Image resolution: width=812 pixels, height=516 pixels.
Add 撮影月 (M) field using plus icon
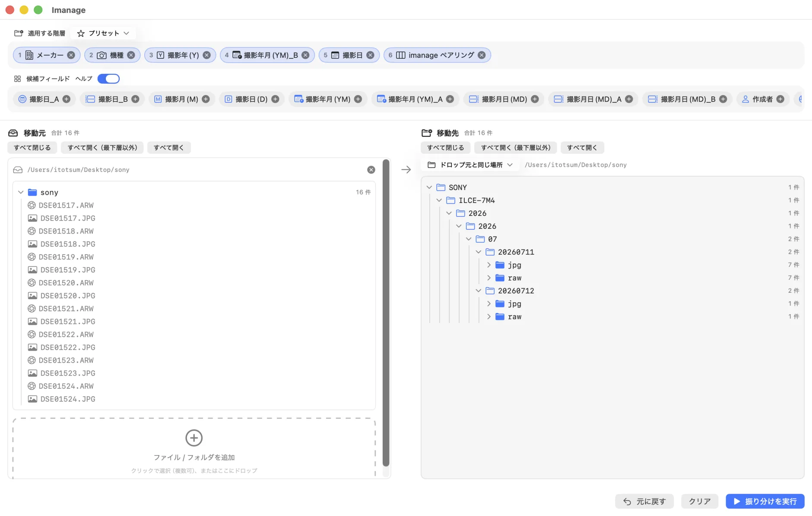(x=206, y=99)
